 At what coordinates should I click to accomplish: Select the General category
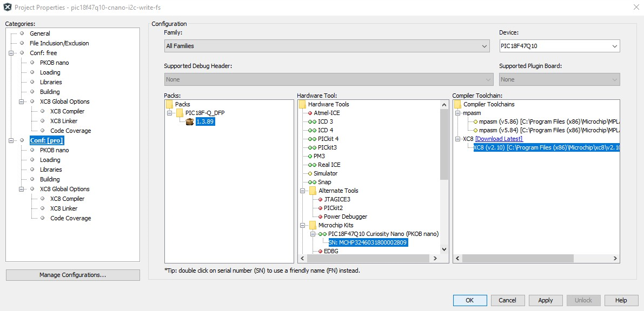pos(40,33)
